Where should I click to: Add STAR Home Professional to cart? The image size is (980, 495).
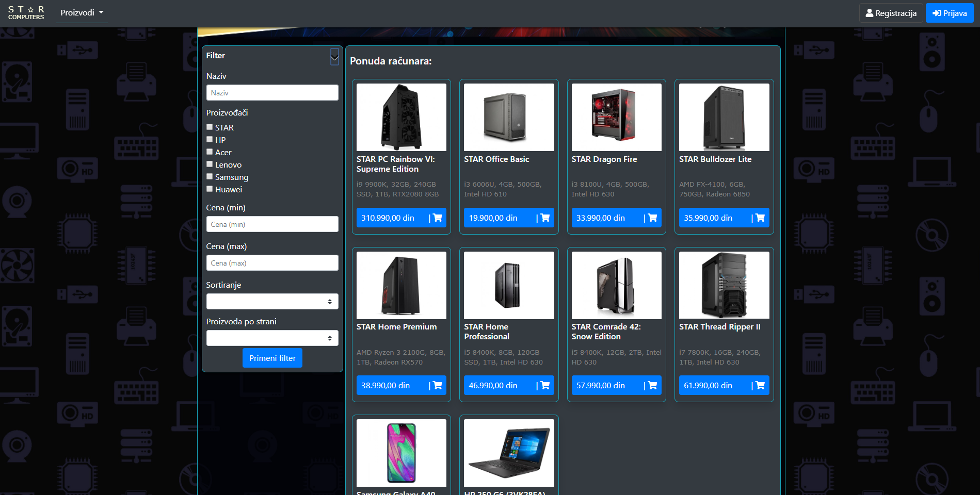pos(545,385)
